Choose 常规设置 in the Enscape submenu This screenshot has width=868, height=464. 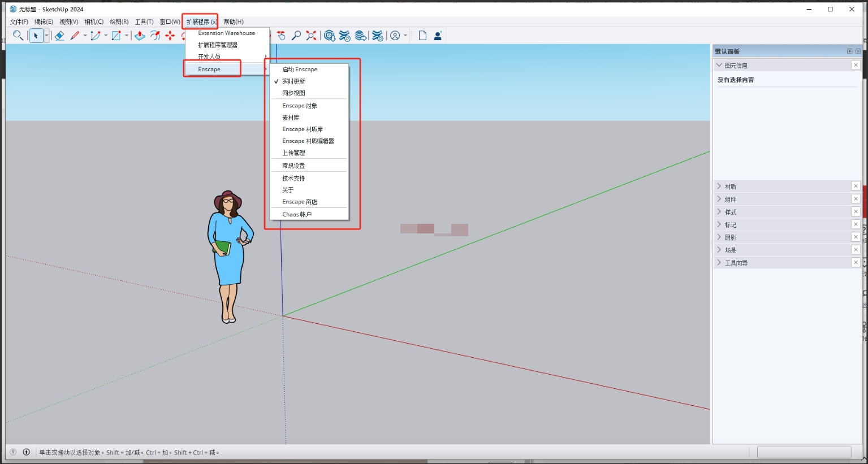308,166
